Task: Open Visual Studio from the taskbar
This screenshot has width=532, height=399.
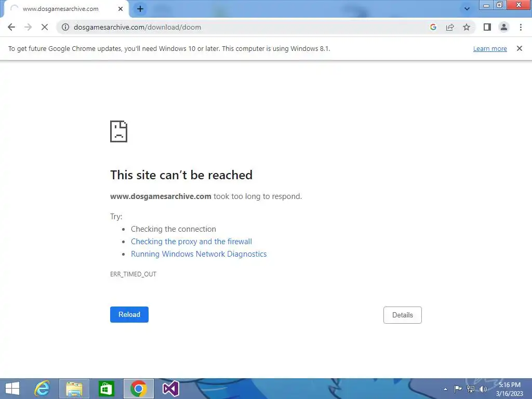Action: (x=170, y=389)
